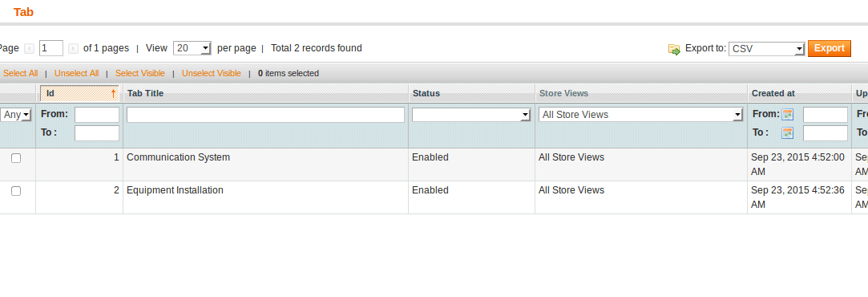Click the export folder icon
Viewport: 868px width, 297px height.
coord(674,49)
